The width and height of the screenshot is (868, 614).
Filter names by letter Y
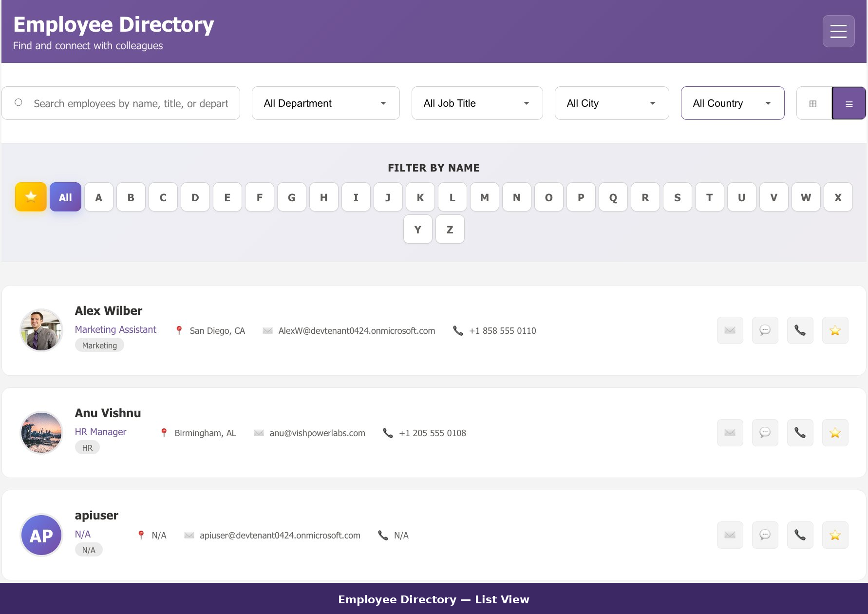pyautogui.click(x=418, y=229)
